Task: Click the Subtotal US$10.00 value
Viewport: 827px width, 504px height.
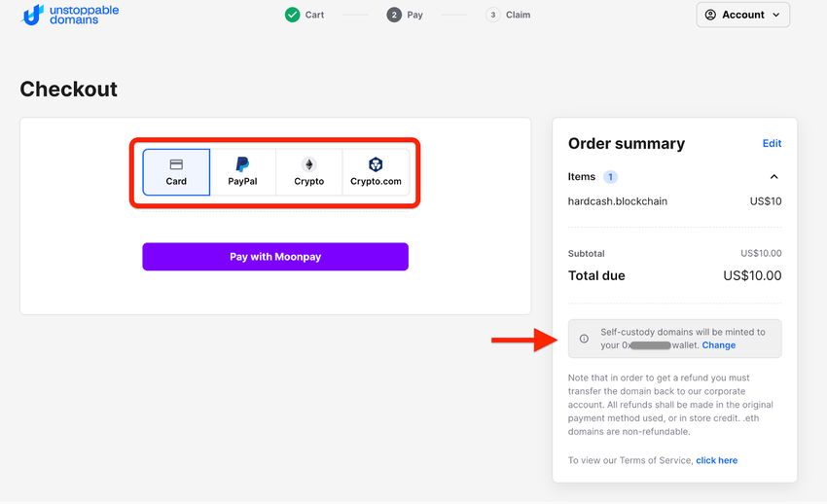Action: click(x=761, y=254)
